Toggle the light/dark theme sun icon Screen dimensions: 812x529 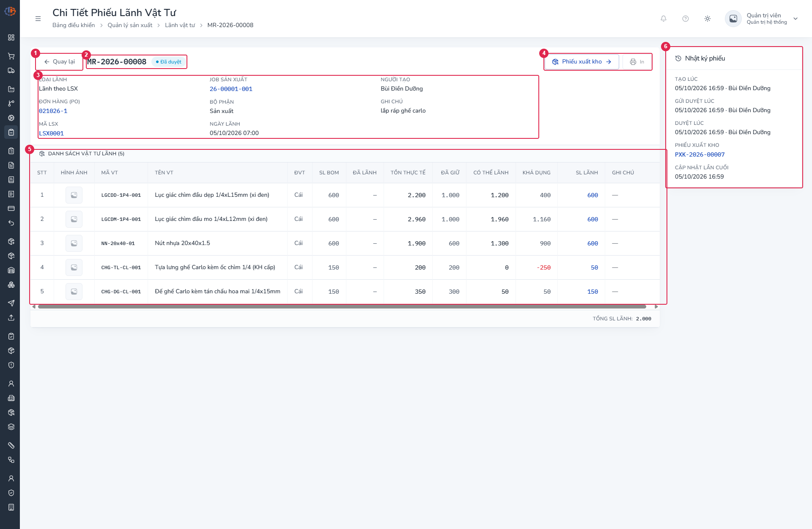pyautogui.click(x=708, y=19)
